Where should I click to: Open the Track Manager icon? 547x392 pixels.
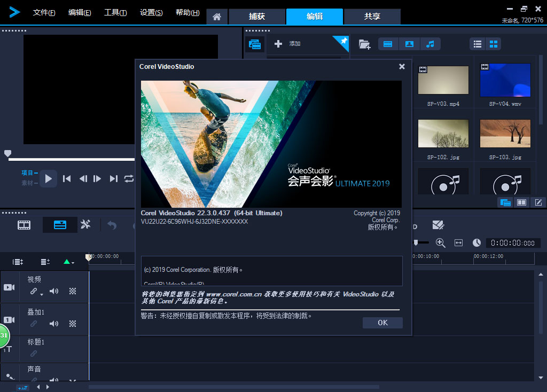coord(45,262)
